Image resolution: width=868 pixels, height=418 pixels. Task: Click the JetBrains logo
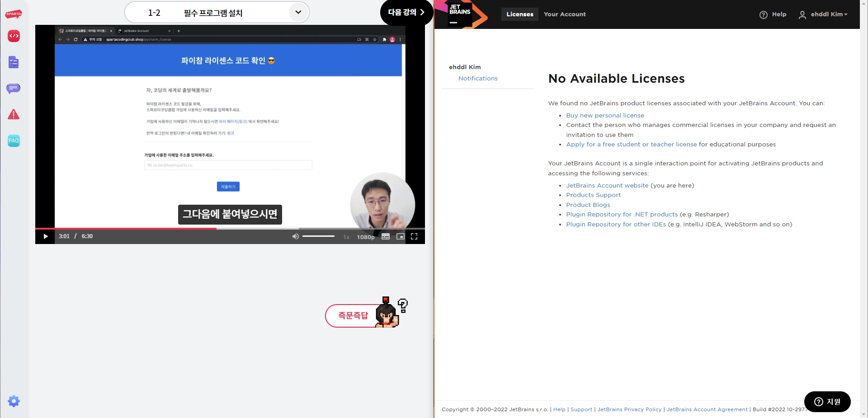[x=462, y=14]
